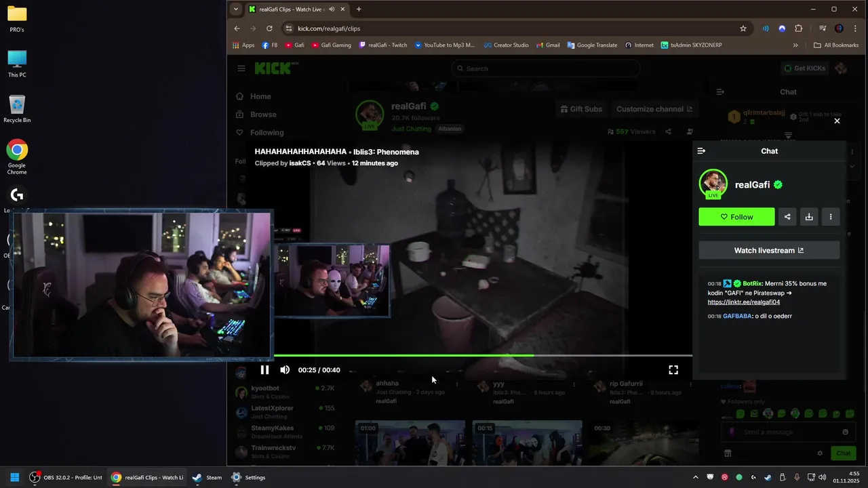Open Chrome profile avatar

pos(840,28)
